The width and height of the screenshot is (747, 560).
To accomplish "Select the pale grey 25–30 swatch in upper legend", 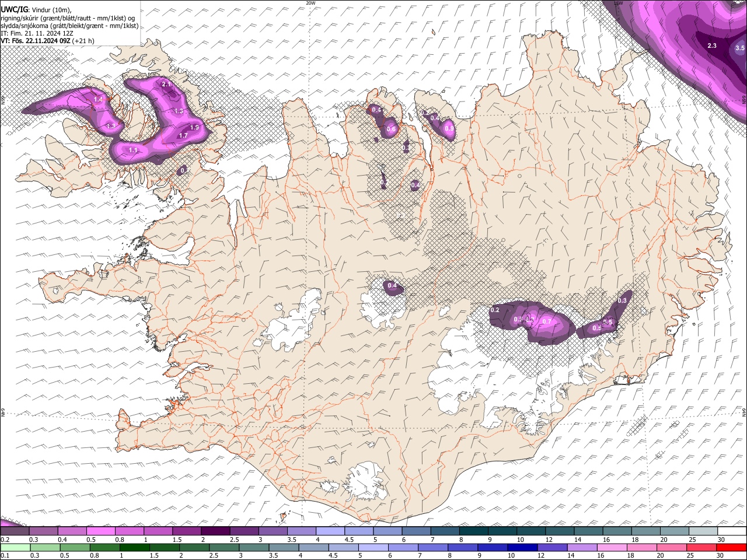I will click(703, 531).
